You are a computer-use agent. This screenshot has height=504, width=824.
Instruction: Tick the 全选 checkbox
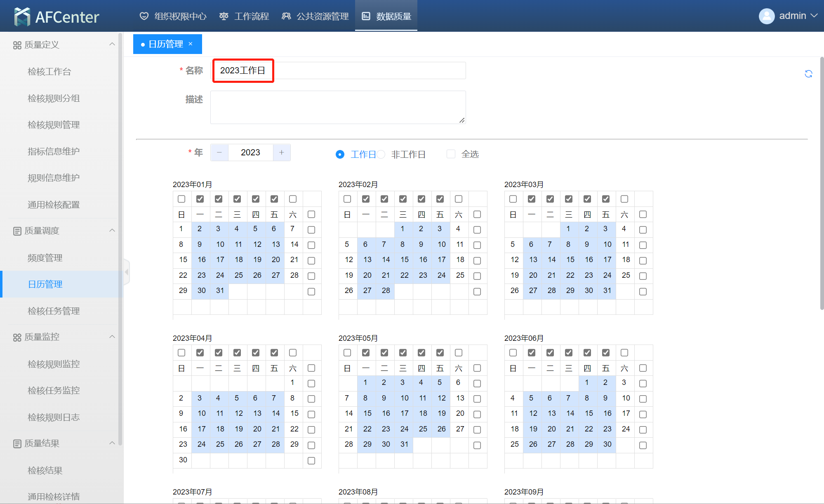click(x=451, y=154)
